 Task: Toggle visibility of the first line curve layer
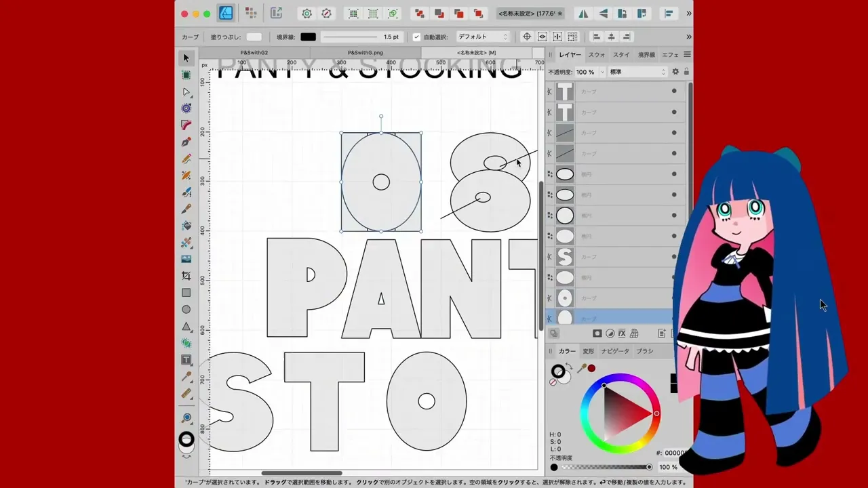674,133
